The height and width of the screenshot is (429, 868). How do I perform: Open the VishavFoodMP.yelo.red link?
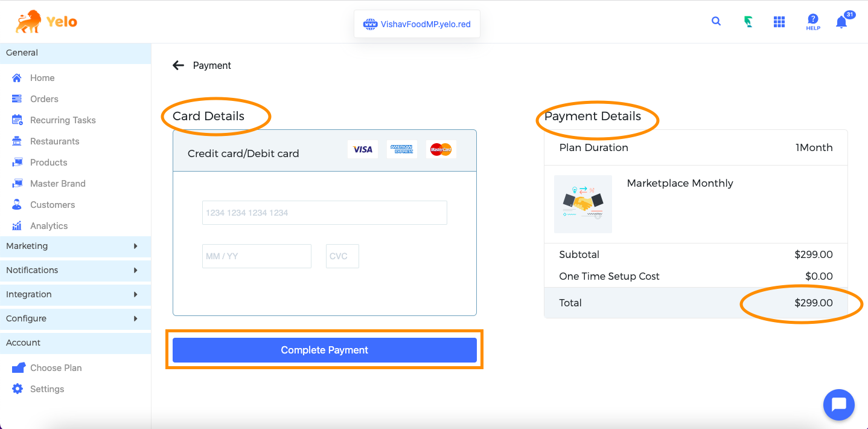pyautogui.click(x=417, y=24)
